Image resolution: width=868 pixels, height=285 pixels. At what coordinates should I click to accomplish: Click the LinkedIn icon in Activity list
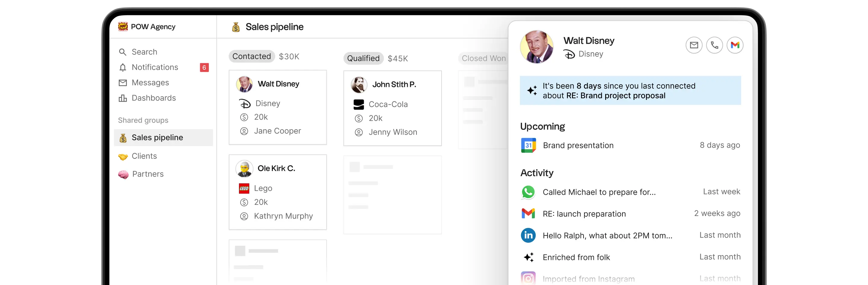(x=528, y=235)
